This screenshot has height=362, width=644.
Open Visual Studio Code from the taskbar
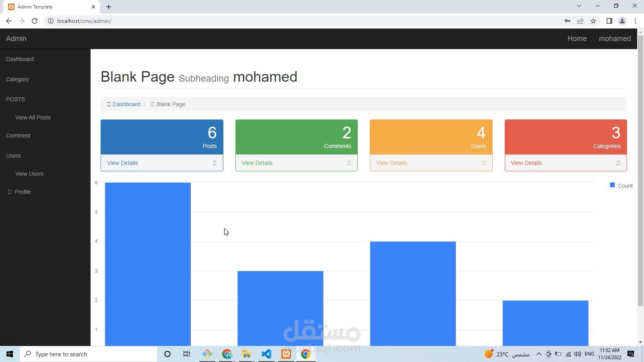point(266,354)
